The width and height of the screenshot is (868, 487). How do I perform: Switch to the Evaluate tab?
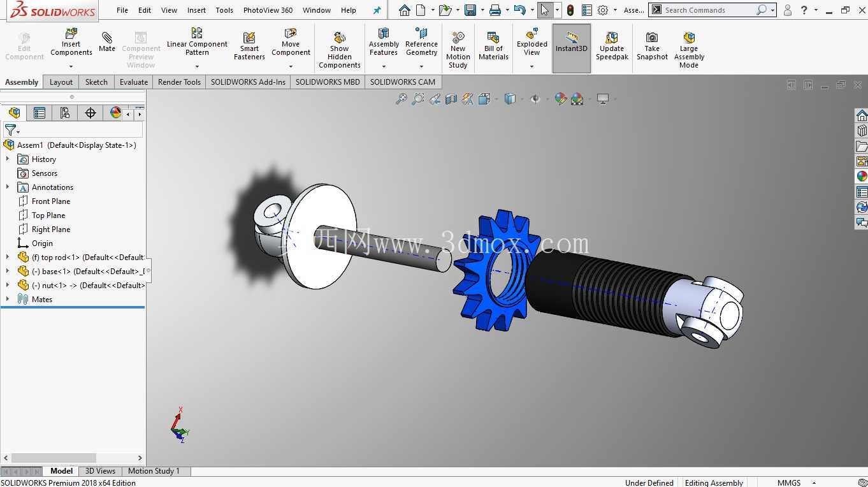click(134, 82)
